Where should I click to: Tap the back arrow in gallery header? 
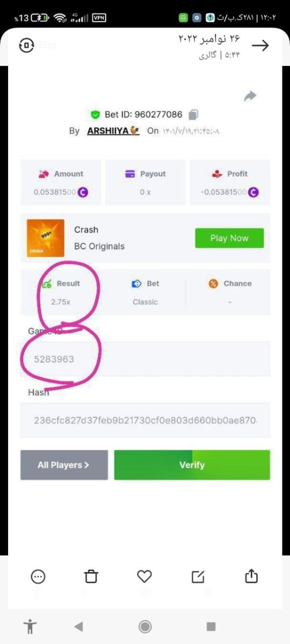pos(260,46)
